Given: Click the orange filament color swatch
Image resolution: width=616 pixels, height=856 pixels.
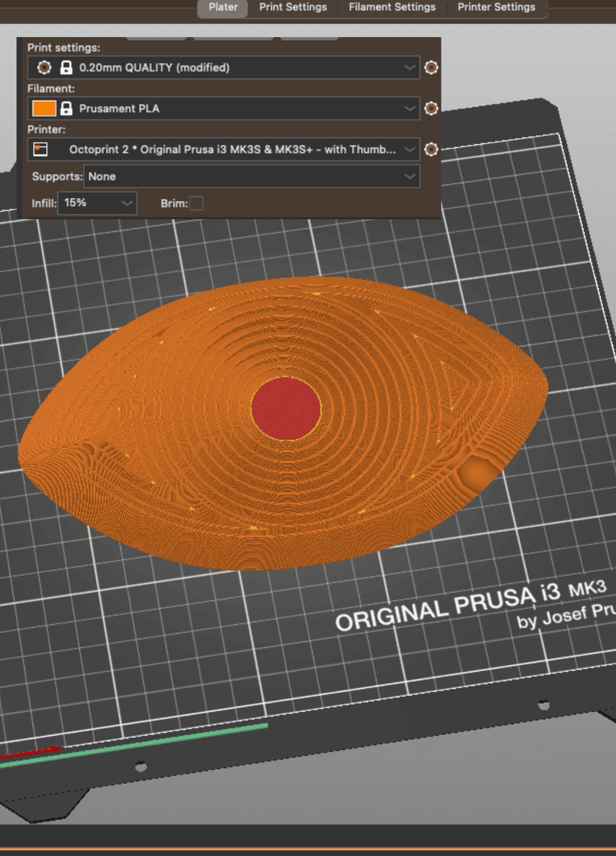Looking at the screenshot, I should 44,108.
